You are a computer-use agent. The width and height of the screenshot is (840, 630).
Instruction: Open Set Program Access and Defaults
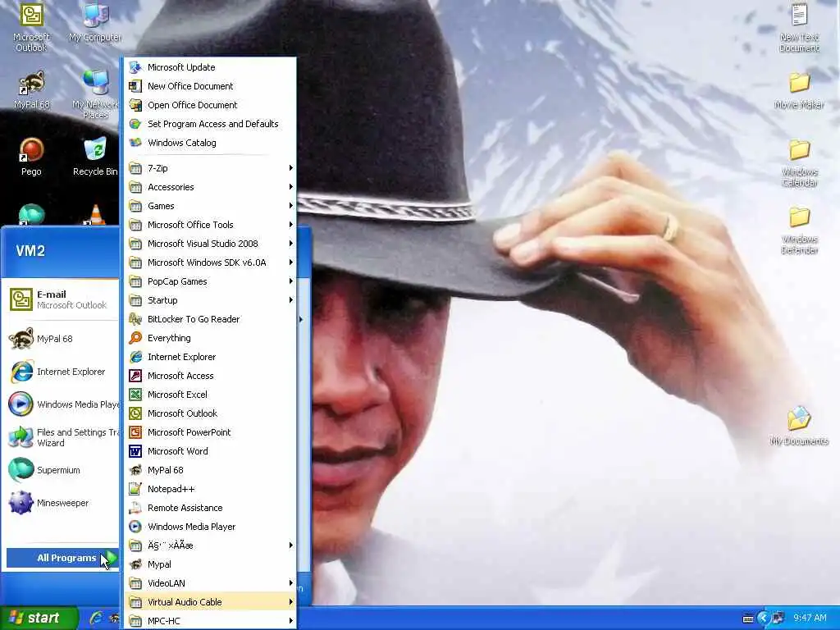click(x=210, y=124)
